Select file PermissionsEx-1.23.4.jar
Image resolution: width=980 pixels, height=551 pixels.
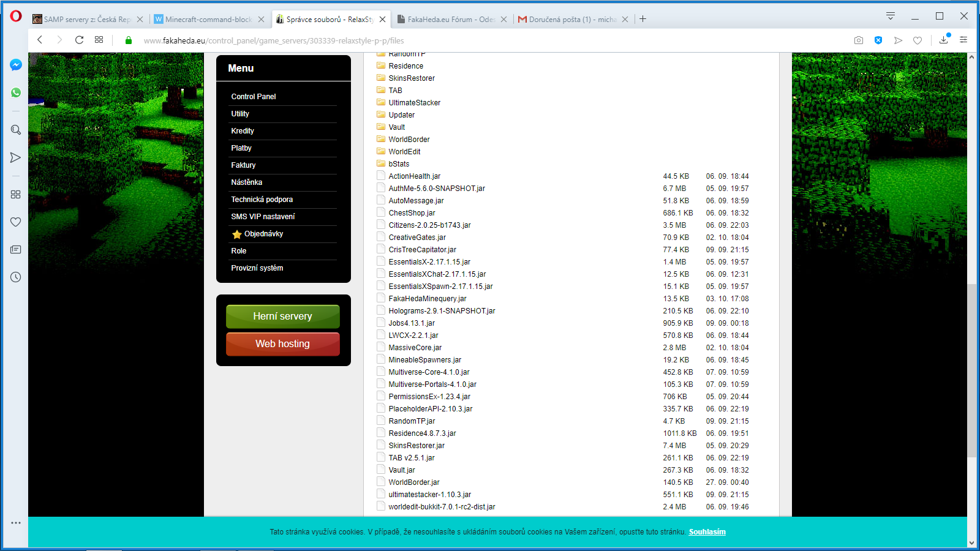[429, 397]
